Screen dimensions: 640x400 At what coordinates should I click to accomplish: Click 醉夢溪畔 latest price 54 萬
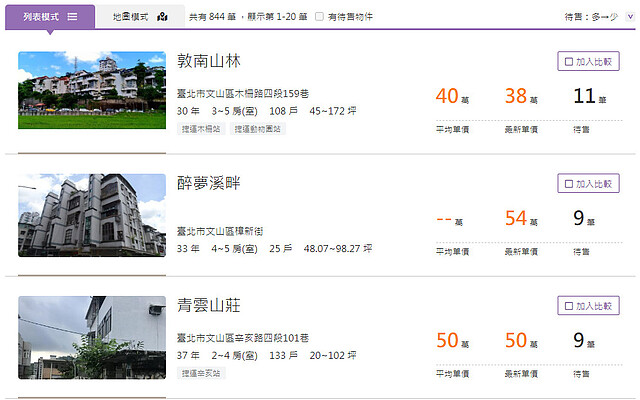click(521, 218)
